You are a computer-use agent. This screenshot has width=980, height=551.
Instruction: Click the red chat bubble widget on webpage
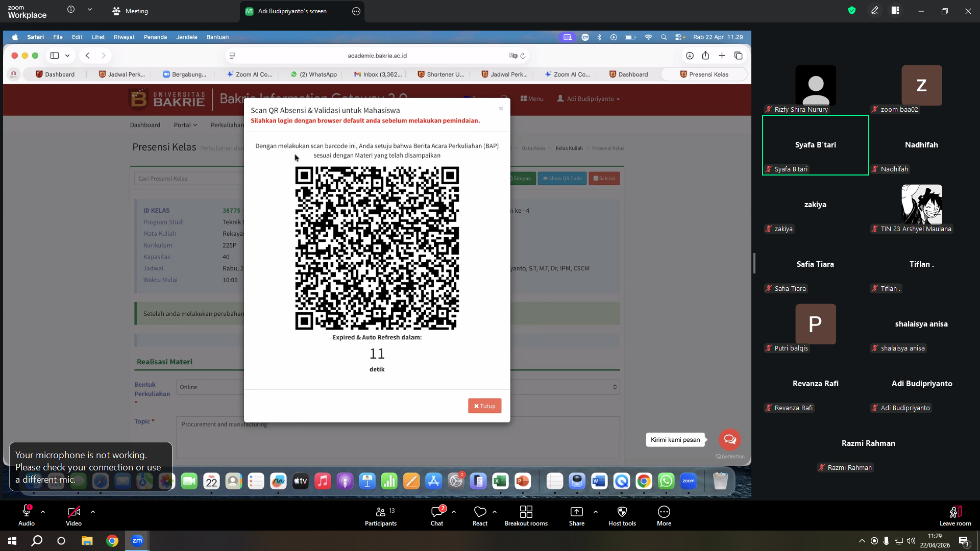[x=730, y=439]
